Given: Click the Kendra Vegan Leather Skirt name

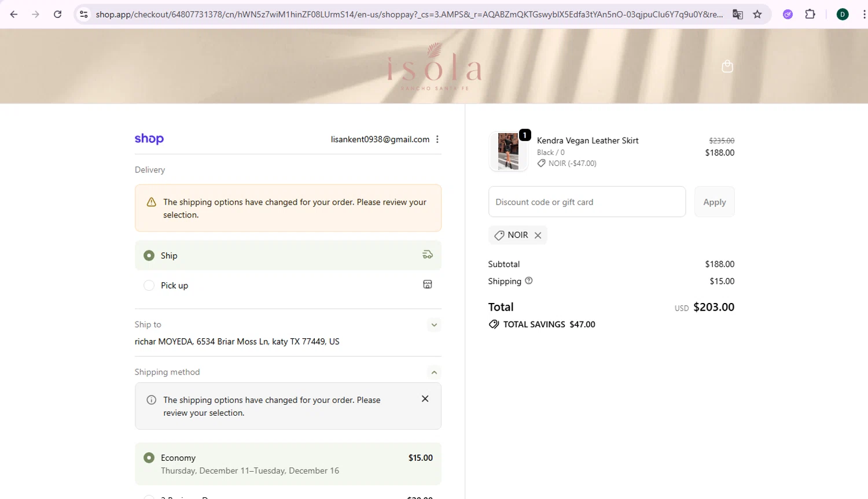Looking at the screenshot, I should [x=588, y=141].
